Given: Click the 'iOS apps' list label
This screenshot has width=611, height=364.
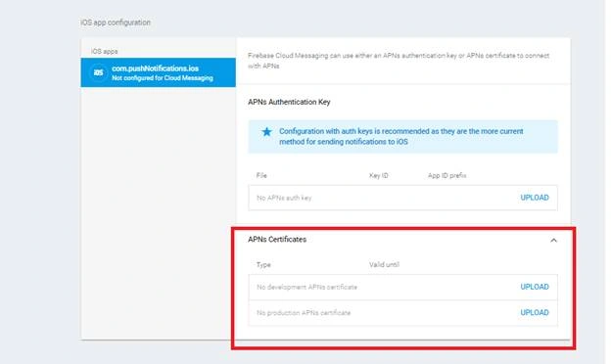Looking at the screenshot, I should coord(105,52).
